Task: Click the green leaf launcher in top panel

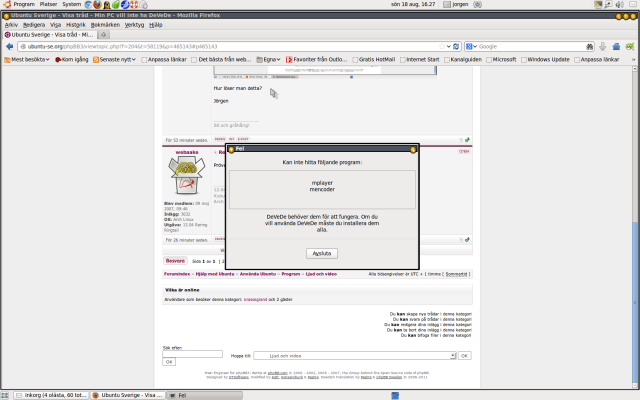Action: click(116, 5)
